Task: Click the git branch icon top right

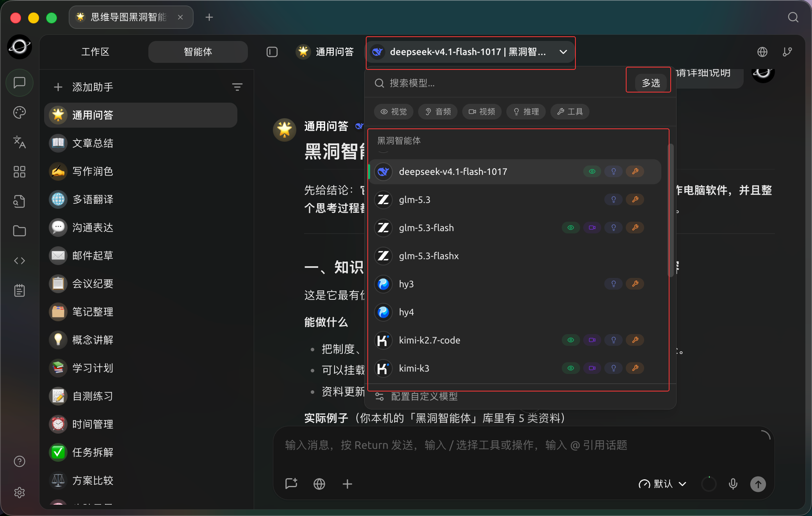Action: coord(787,52)
